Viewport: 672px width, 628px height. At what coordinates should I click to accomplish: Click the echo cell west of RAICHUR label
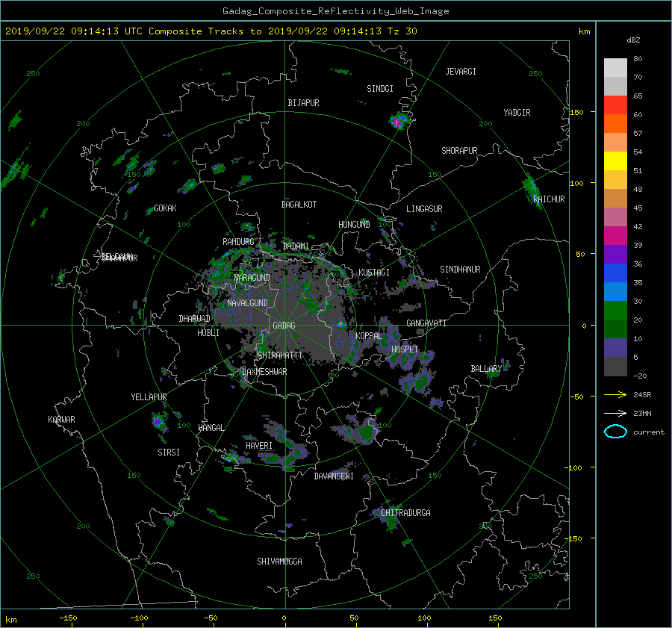pos(532,189)
